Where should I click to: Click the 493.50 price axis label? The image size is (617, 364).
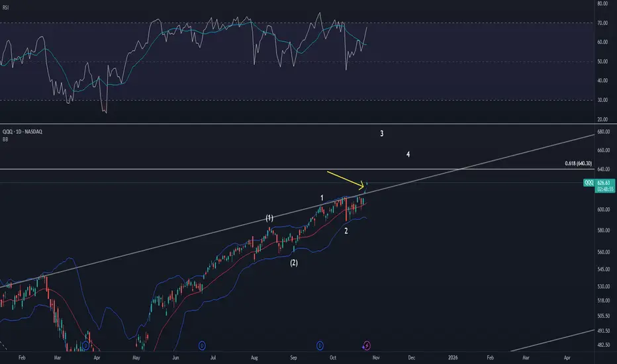click(604, 331)
